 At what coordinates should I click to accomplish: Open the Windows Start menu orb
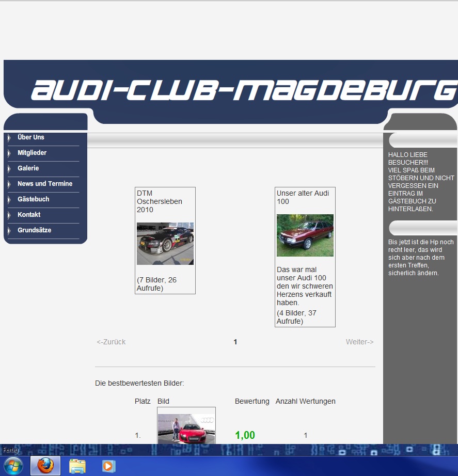[13, 465]
